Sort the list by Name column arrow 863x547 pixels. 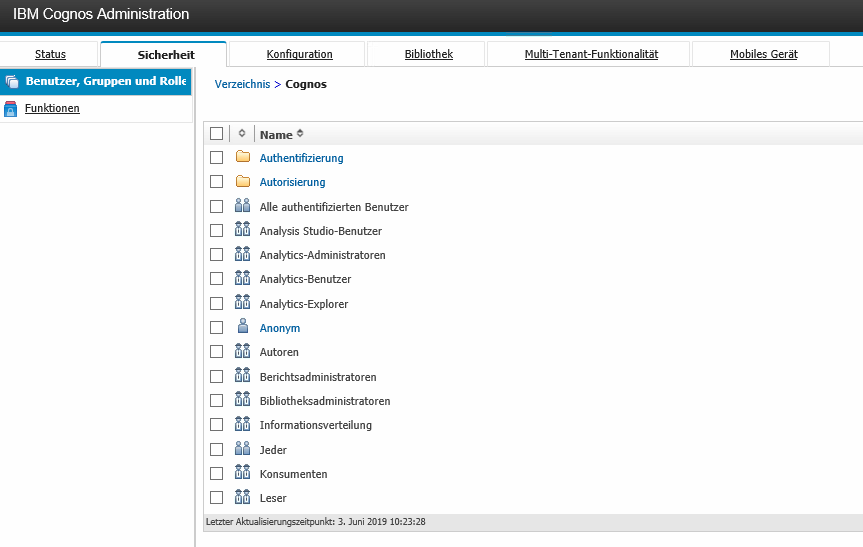click(300, 134)
